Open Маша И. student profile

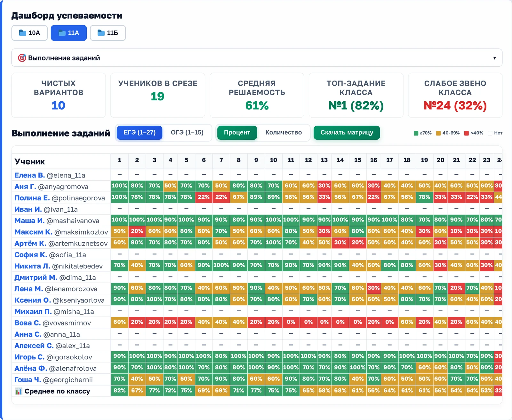point(29,221)
